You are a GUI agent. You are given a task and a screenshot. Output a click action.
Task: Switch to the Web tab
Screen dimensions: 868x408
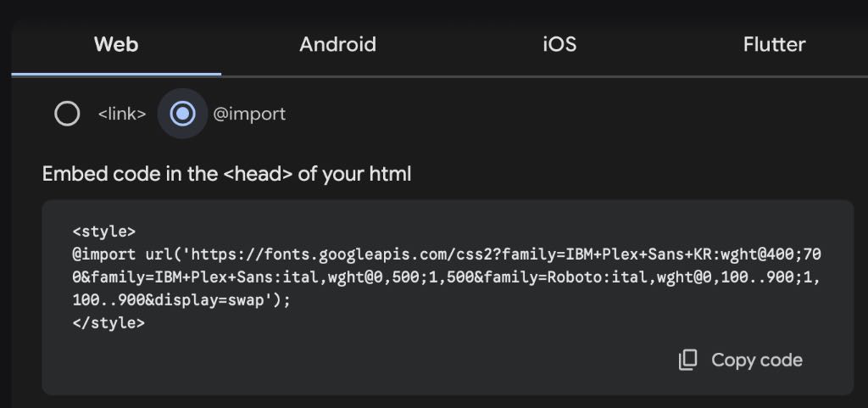[116, 44]
